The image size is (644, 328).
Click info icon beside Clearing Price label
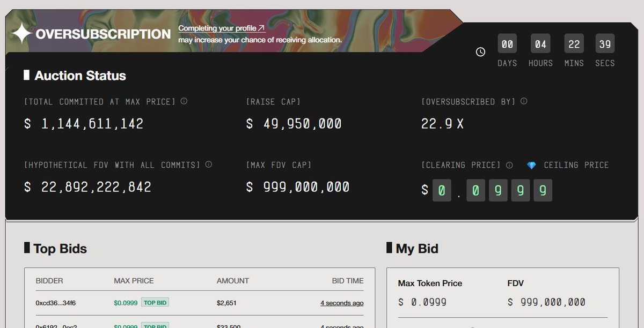pos(509,165)
